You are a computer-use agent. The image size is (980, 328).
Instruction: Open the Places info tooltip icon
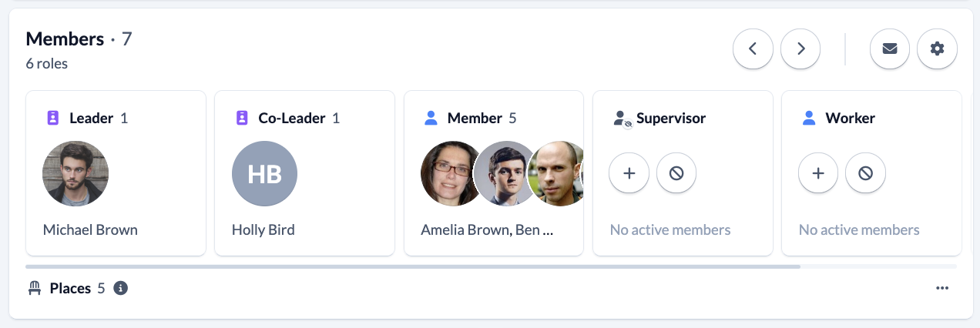(120, 288)
